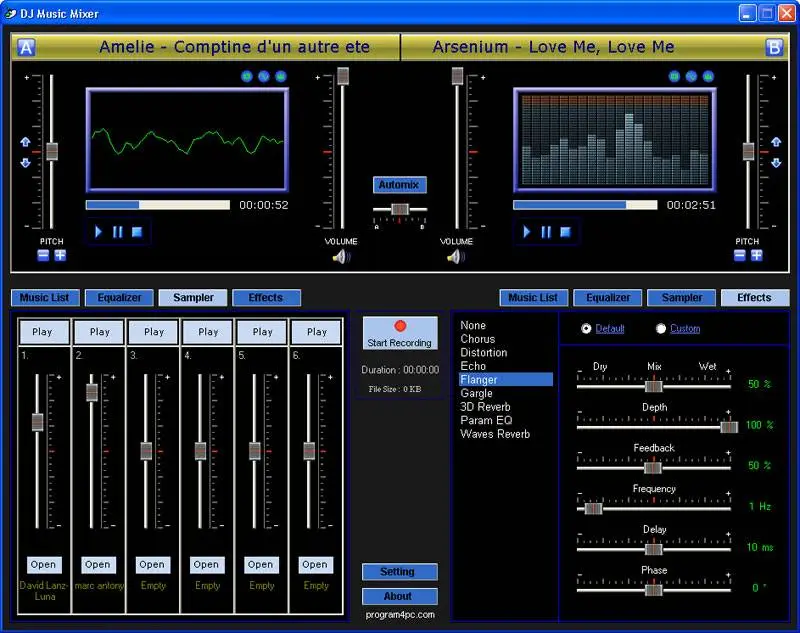Open deck A Equalizer tab

point(119,297)
